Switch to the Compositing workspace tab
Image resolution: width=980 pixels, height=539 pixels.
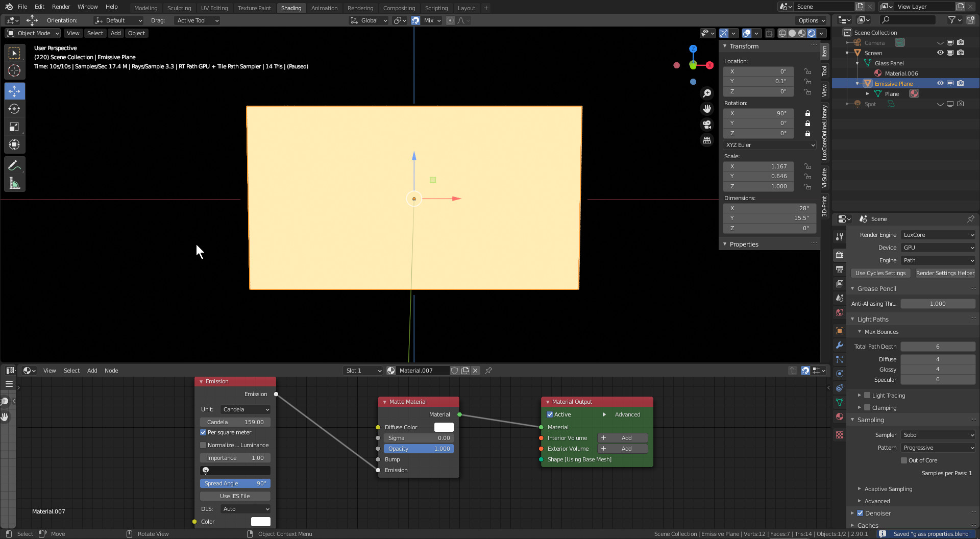[x=399, y=8]
